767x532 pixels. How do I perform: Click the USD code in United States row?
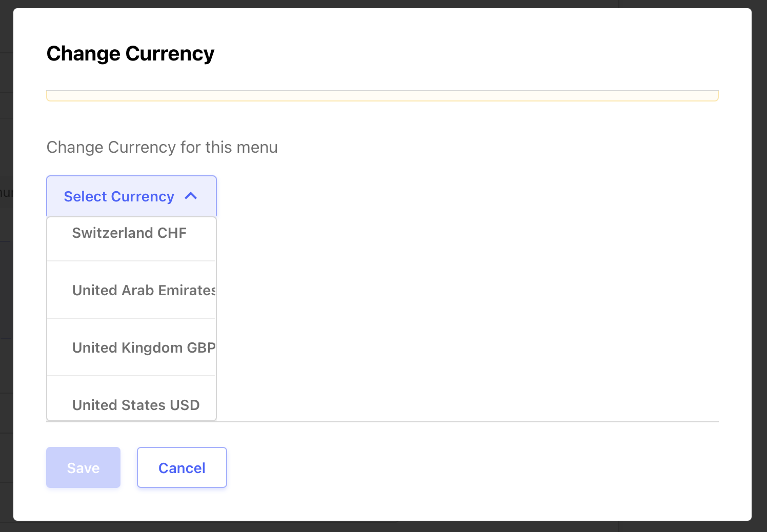185,405
